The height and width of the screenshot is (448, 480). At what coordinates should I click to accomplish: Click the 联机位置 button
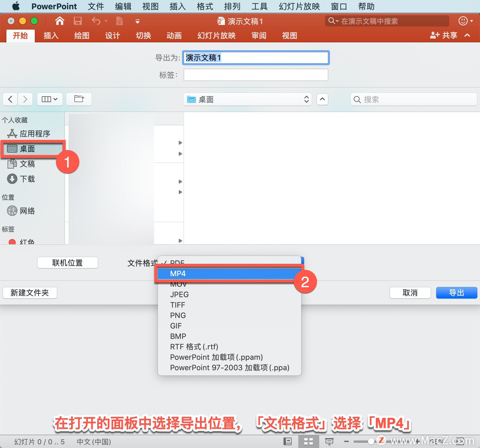pos(68,263)
